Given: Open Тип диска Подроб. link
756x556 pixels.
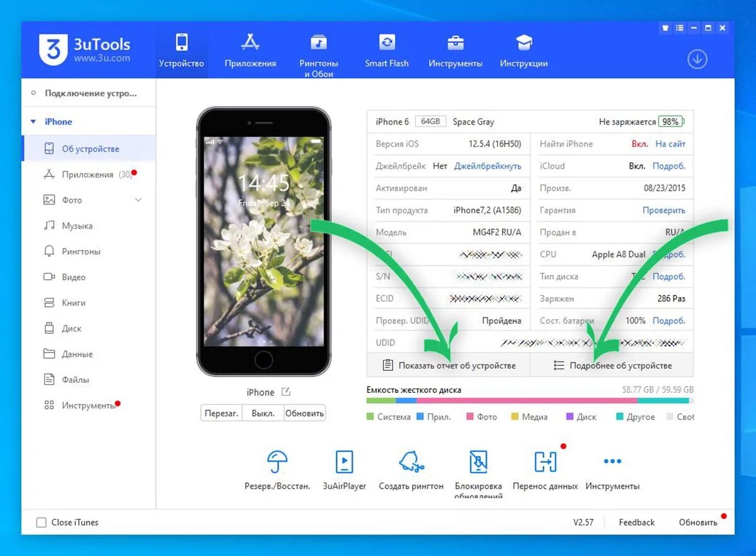Looking at the screenshot, I should pyautogui.click(x=669, y=276).
